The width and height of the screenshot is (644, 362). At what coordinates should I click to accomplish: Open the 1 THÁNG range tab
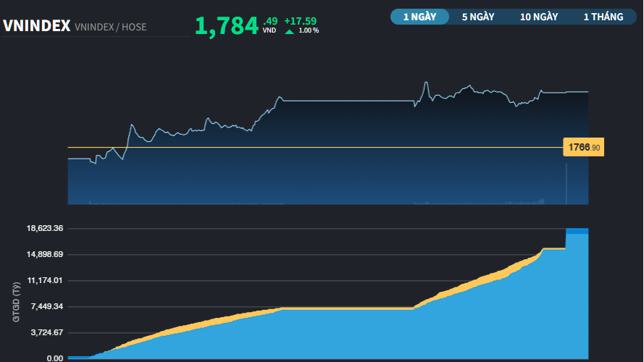coord(603,17)
